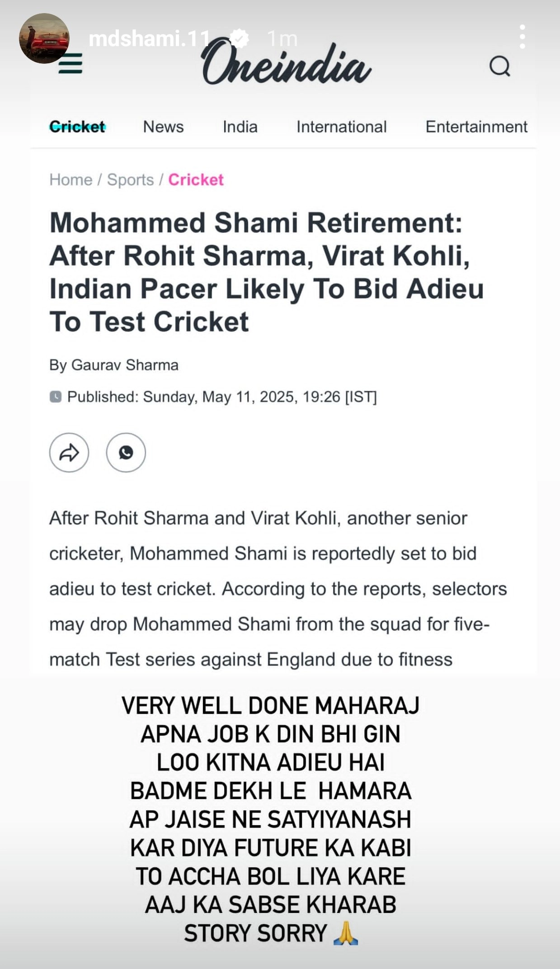560x969 pixels.
Task: Open mdshami.11 profile picture
Action: click(44, 38)
